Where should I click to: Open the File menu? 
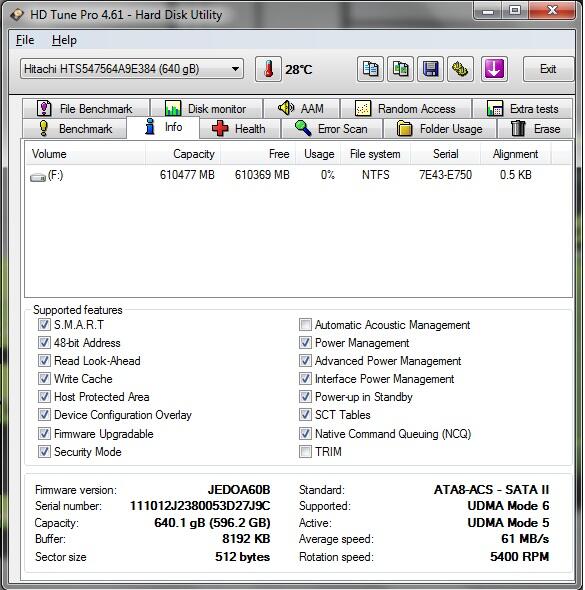coord(25,40)
